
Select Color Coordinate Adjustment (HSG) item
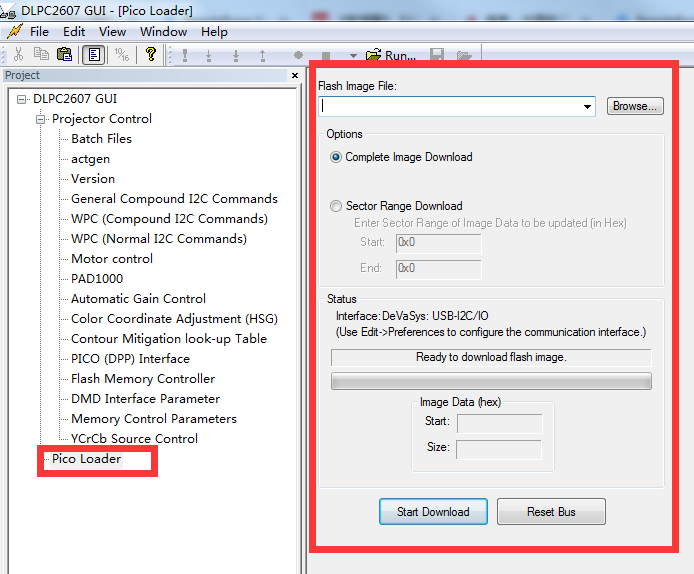coord(174,319)
